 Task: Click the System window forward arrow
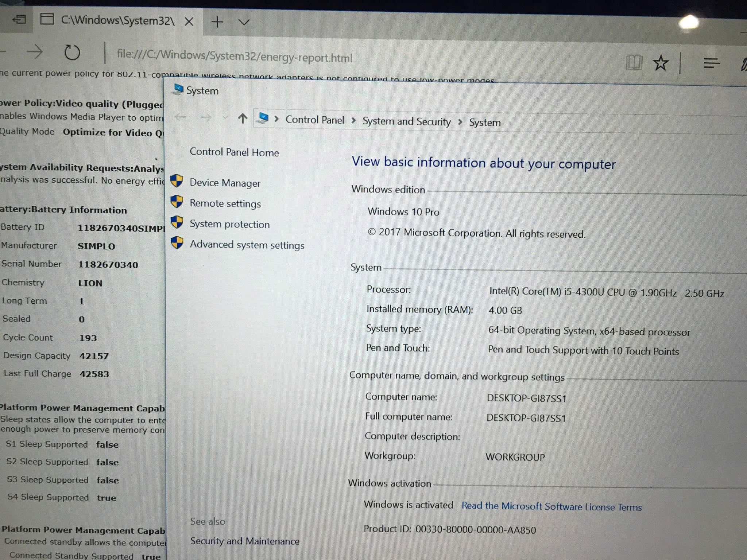[206, 117]
